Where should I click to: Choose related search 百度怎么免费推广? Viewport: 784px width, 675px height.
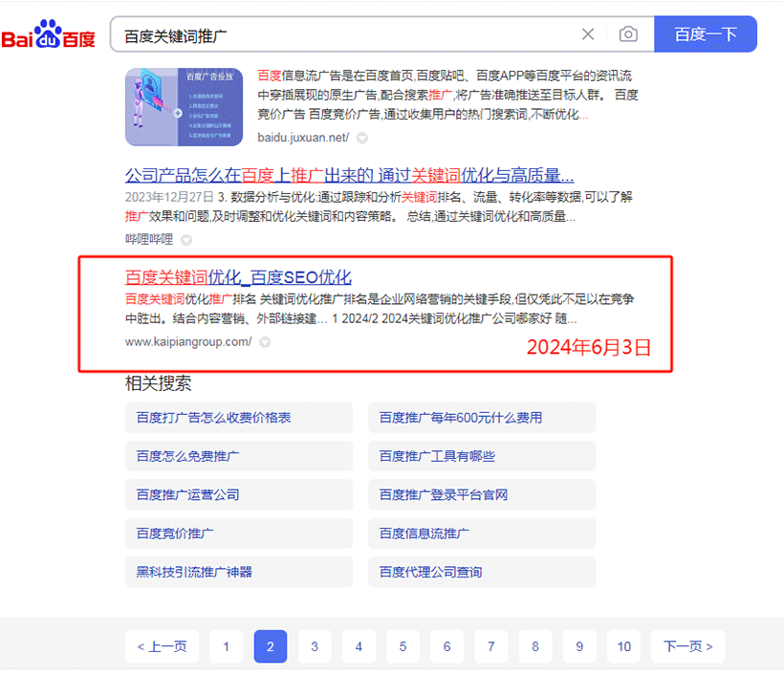tap(187, 456)
